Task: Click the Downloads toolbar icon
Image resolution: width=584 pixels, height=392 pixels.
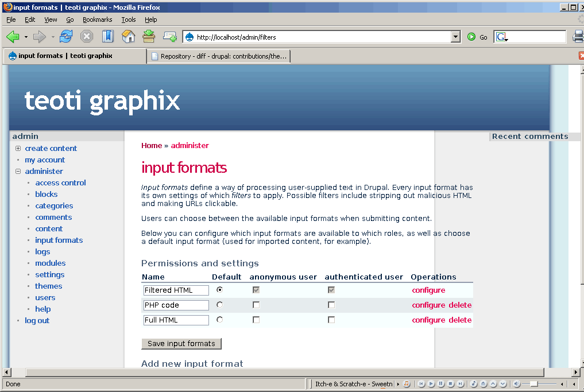Action: (149, 37)
